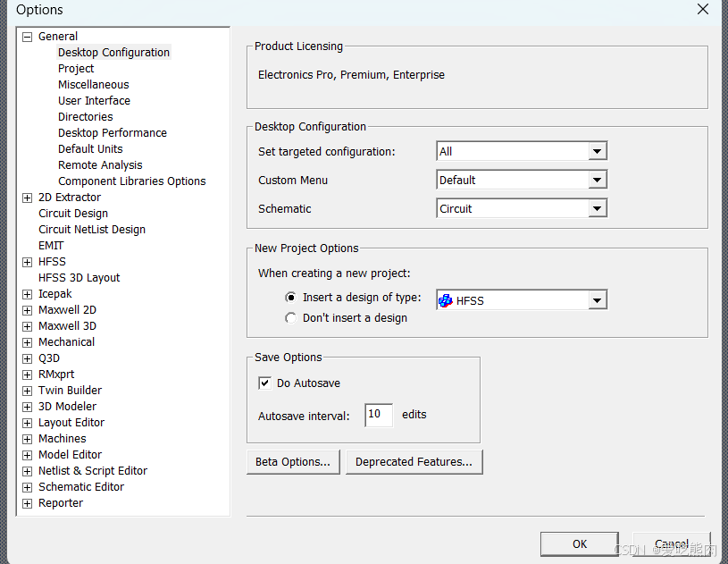The height and width of the screenshot is (564, 728).
Task: Open Deprecated Features dialog
Action: coord(414,462)
